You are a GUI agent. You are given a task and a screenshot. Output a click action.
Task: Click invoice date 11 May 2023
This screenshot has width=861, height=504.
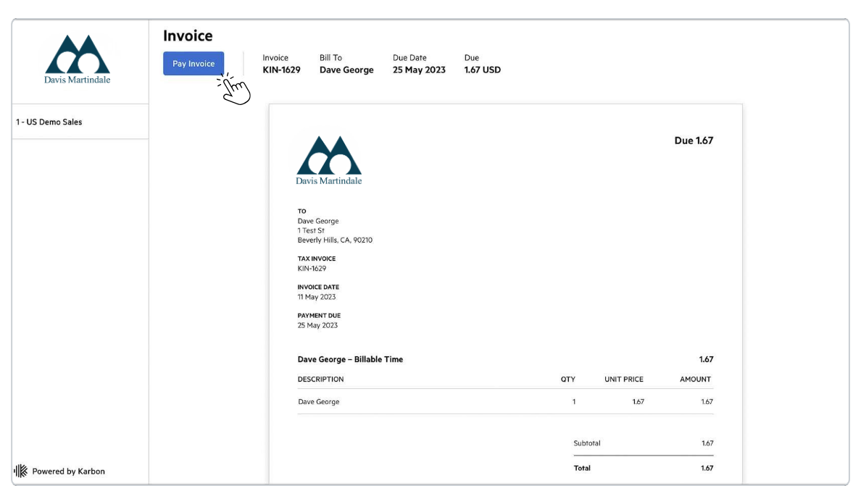click(316, 297)
